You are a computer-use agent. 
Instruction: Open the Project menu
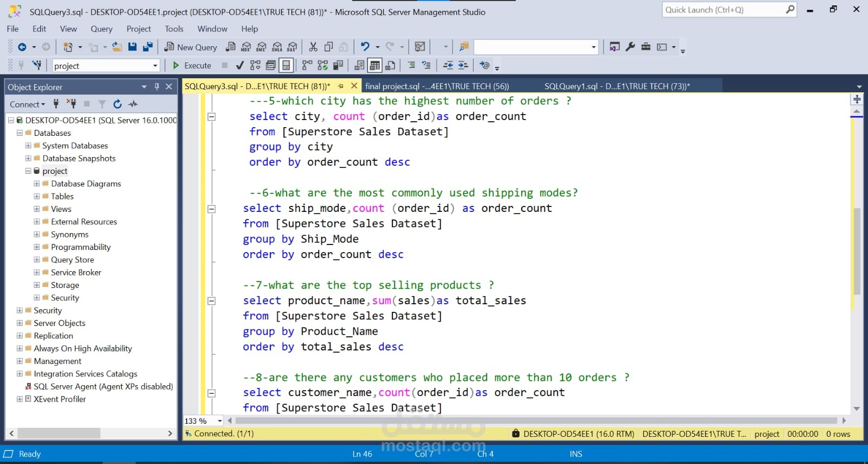tap(138, 29)
